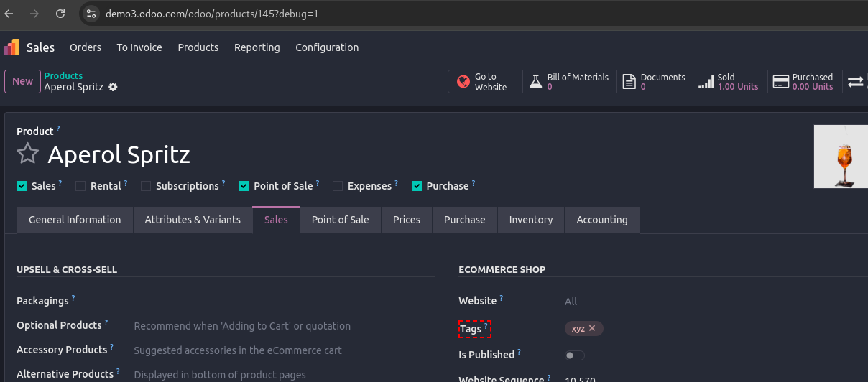Open Bill of Materials flask button
Image resolution: width=868 pixels, height=382 pixels.
click(x=569, y=82)
